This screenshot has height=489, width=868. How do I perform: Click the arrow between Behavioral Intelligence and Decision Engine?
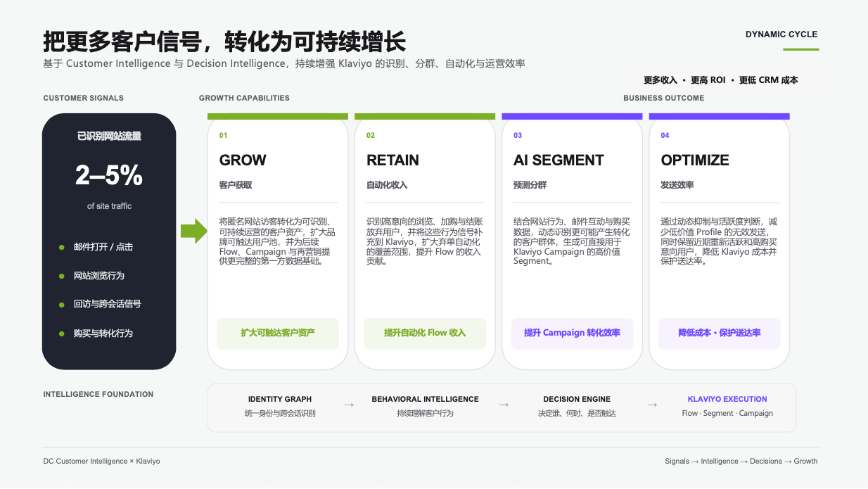coord(504,405)
